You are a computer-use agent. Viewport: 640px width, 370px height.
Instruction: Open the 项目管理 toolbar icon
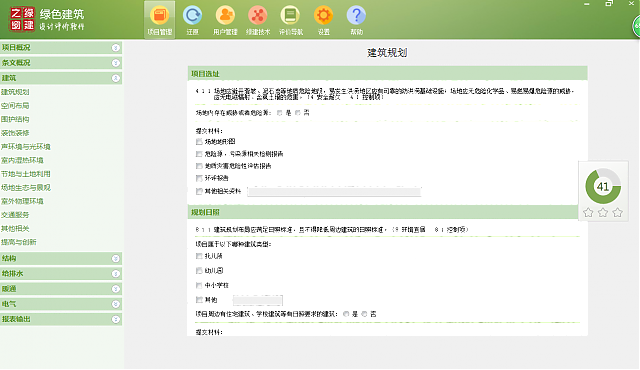(x=160, y=20)
